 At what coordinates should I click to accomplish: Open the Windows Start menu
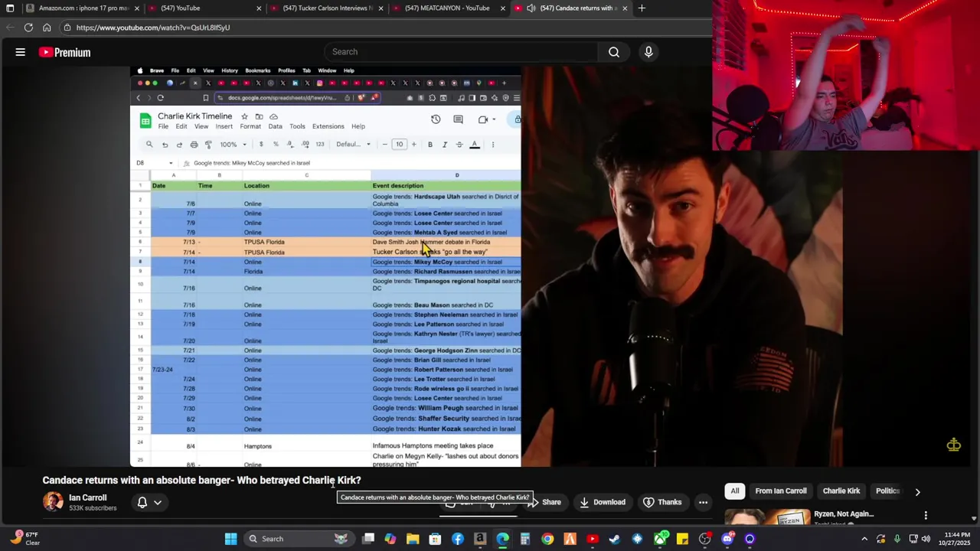230,539
